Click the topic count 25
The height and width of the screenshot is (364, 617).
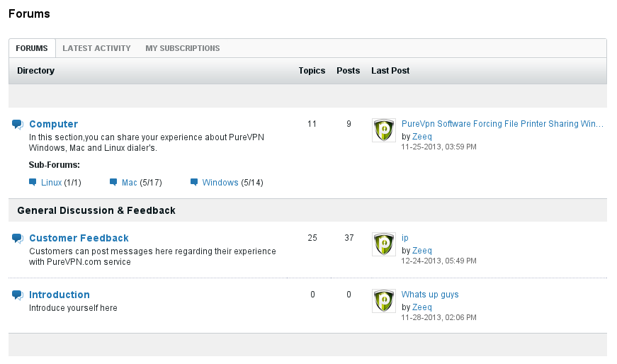[312, 238]
